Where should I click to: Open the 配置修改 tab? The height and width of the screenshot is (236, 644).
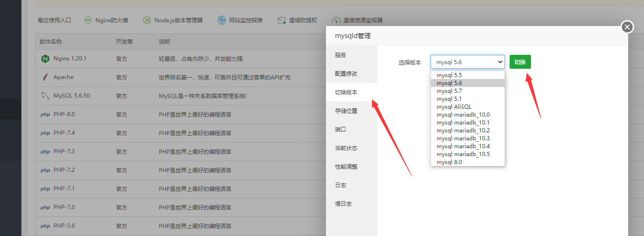[x=352, y=73]
